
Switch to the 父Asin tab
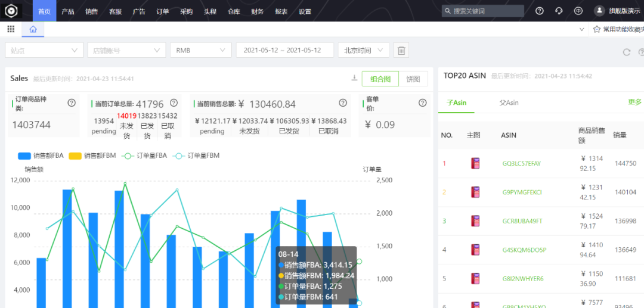tap(509, 102)
